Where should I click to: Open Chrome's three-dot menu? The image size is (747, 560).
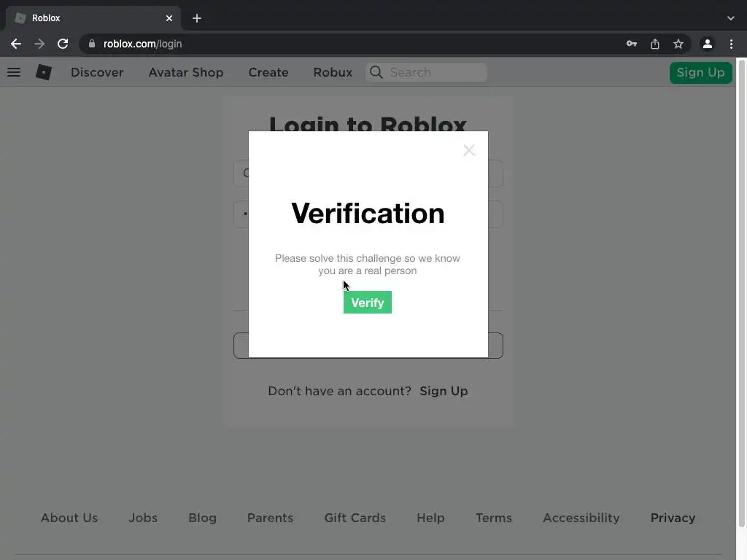[731, 44]
